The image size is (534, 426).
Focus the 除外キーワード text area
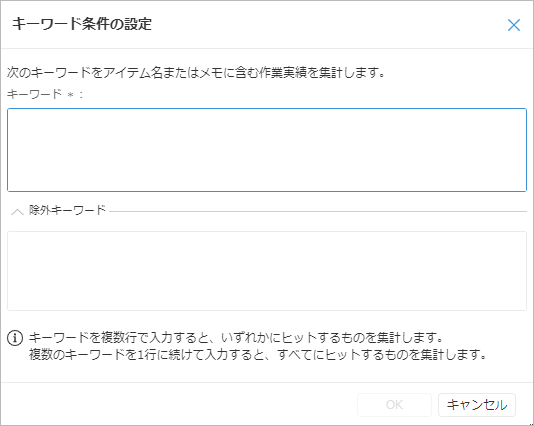(x=267, y=271)
